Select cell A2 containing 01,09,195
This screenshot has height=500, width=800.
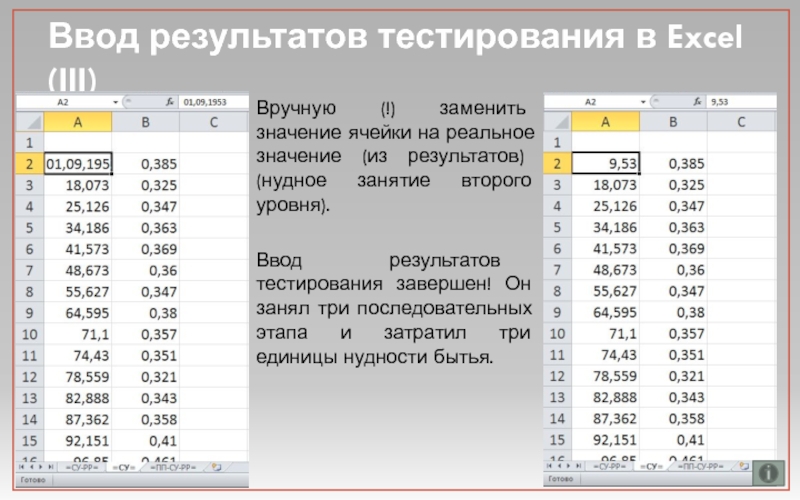[78, 163]
